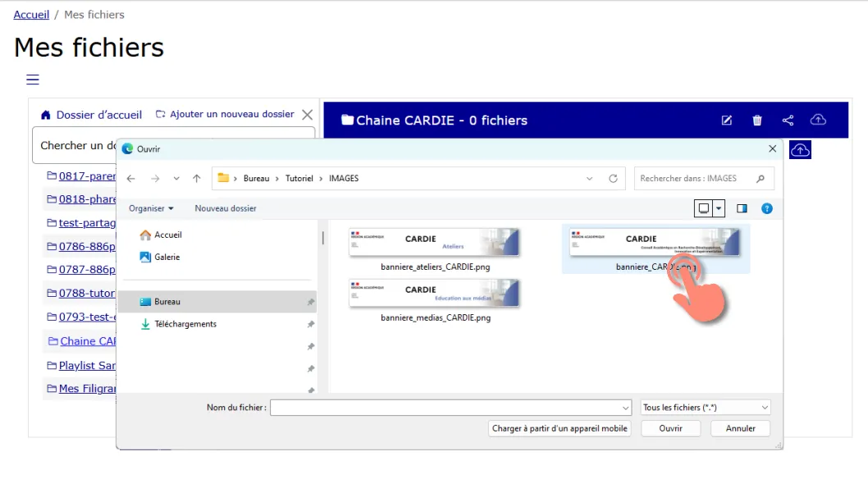Image resolution: width=868 pixels, height=488 pixels.
Task: Click the pin icon next to Téléchargements
Action: pyautogui.click(x=311, y=324)
